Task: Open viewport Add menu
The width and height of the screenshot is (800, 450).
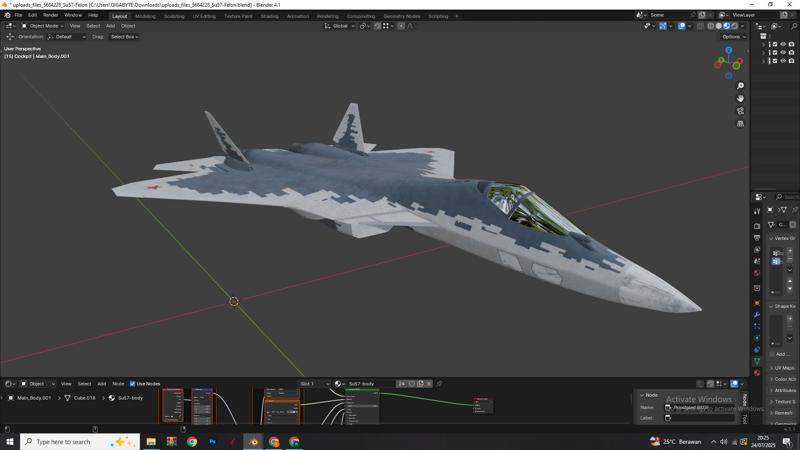Action: coord(110,26)
